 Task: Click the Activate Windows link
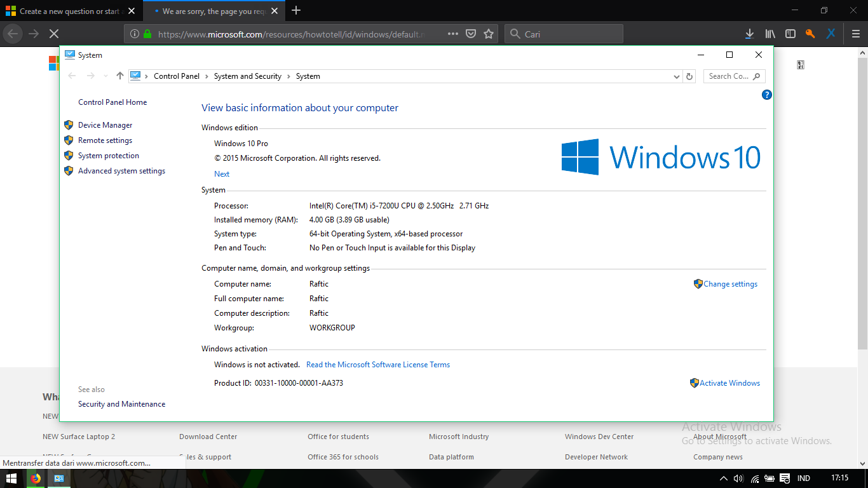click(x=729, y=383)
